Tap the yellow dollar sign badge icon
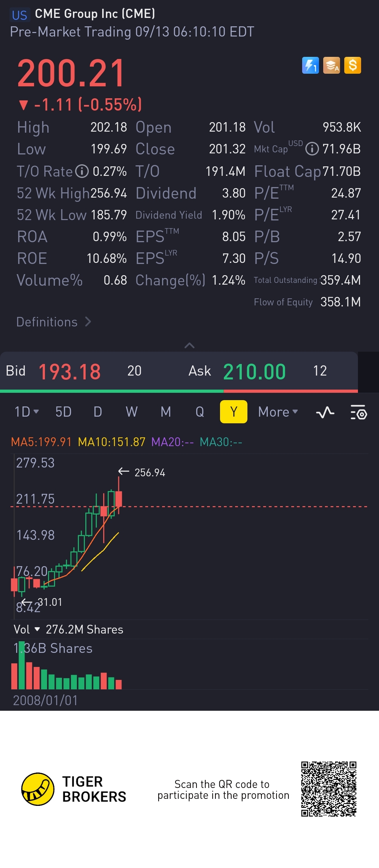 (x=353, y=65)
